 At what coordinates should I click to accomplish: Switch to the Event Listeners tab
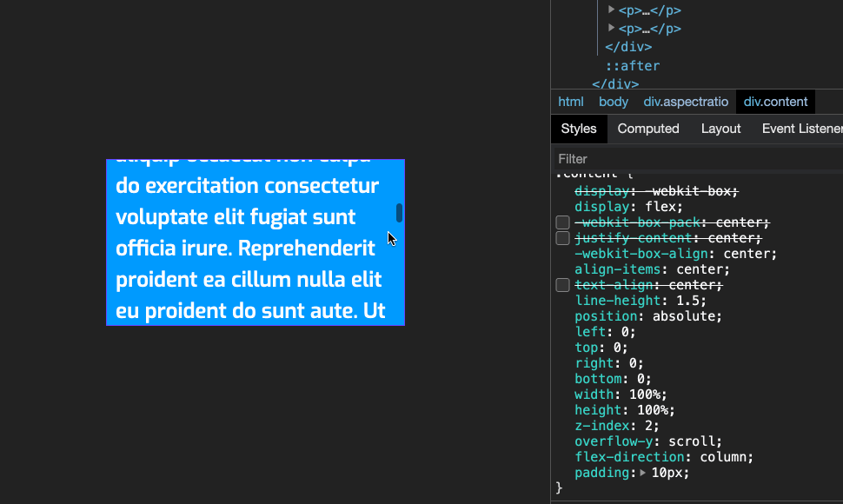pyautogui.click(x=801, y=129)
